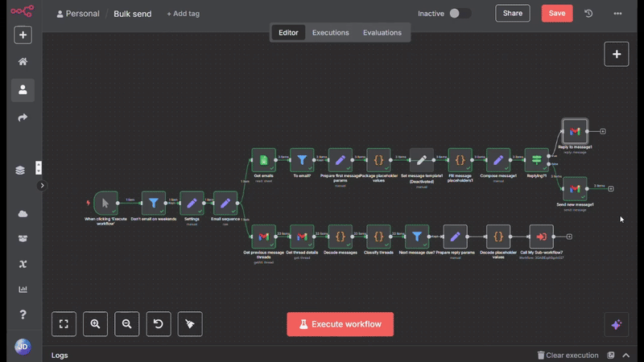Select the Compose message1 edit node
The image size is (644, 362).
498,160
